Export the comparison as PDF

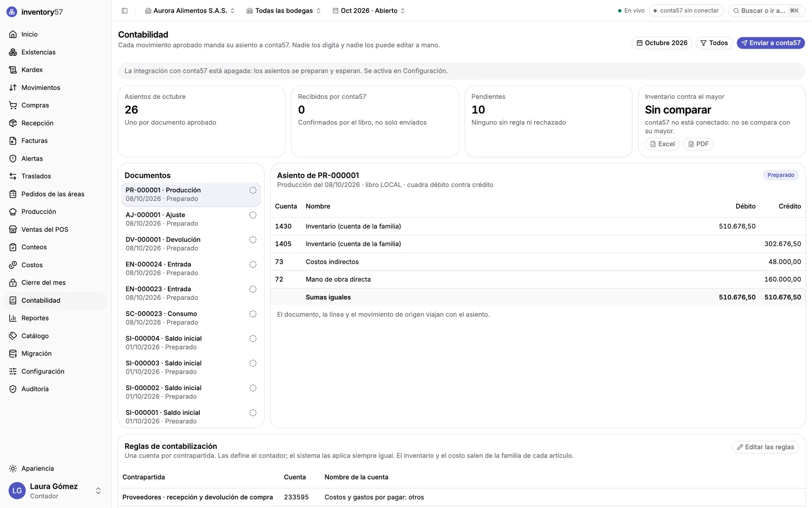click(698, 144)
